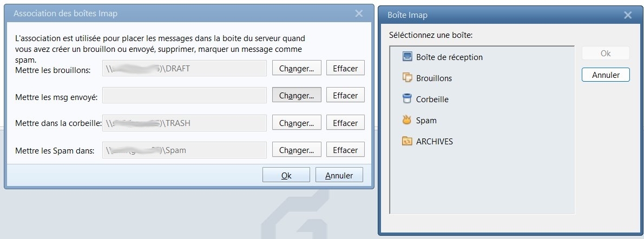644x239 pixels.
Task: Confirm association dialog with Ok
Action: (x=286, y=175)
